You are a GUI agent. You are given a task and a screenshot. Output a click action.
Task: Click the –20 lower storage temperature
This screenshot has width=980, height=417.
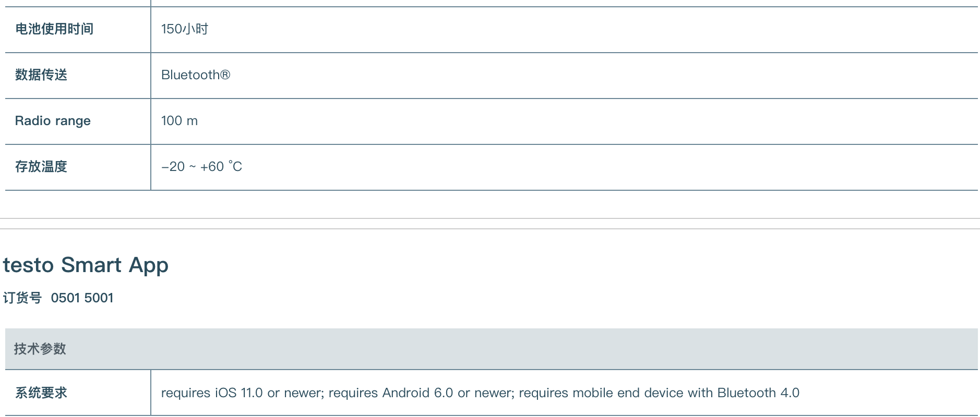pyautogui.click(x=173, y=167)
